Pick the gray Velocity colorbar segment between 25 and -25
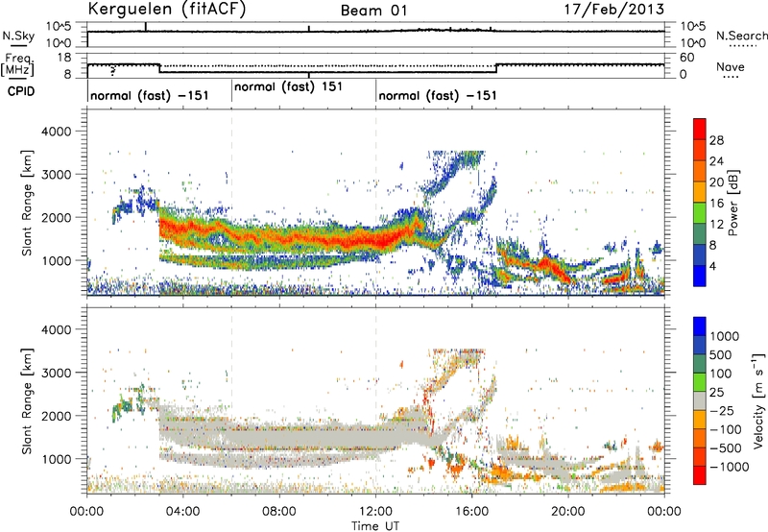Screen dimensions: 768x532 tap(700, 401)
